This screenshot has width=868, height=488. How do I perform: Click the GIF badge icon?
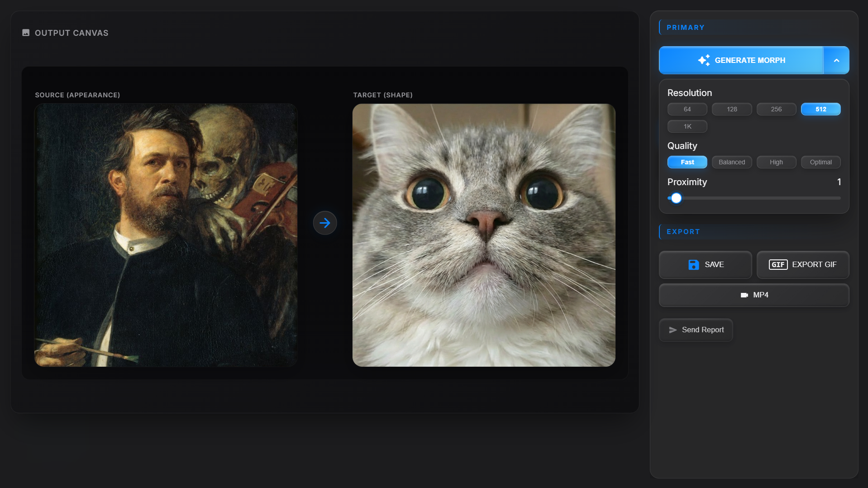tap(778, 265)
